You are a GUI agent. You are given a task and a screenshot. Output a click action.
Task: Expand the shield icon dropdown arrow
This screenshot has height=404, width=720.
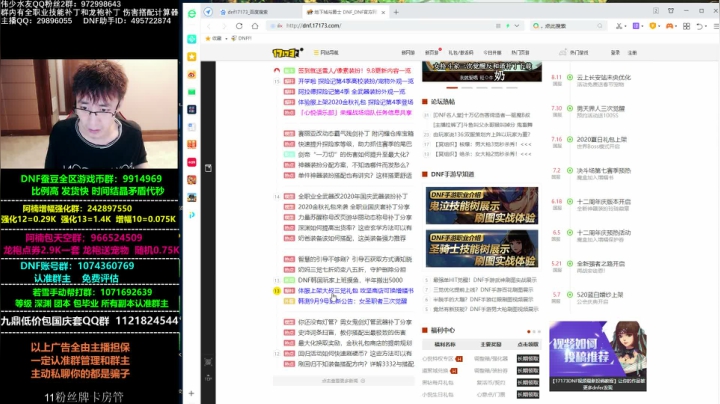[658, 26]
